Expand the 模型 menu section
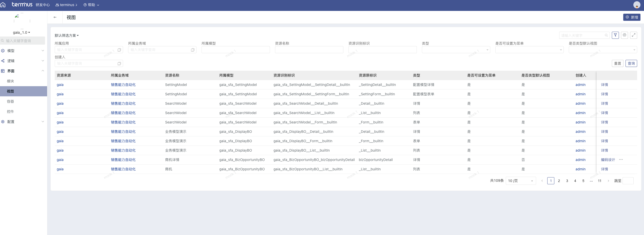644x235 pixels. 24,51
